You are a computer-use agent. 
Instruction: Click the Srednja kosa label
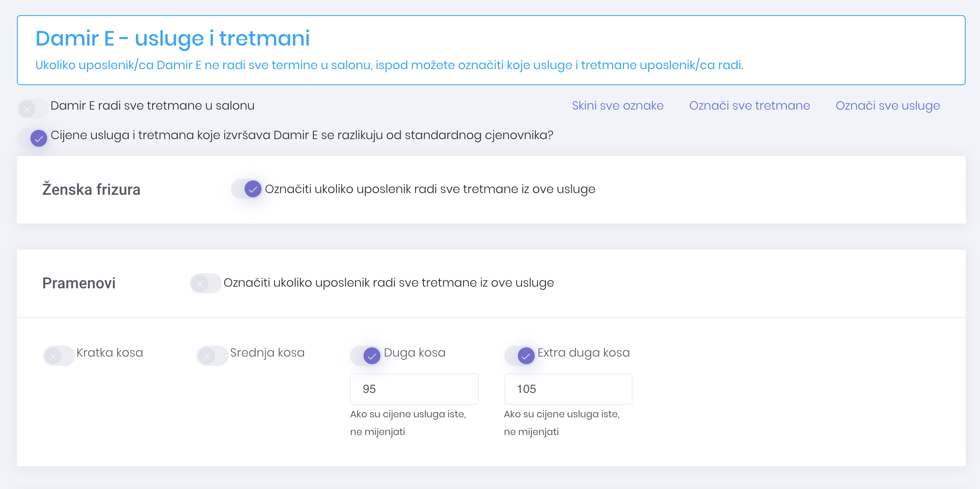[267, 352]
